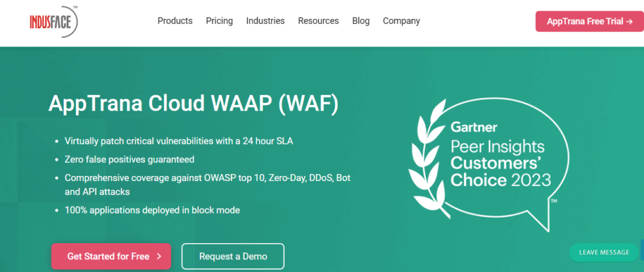
Task: Click the Gartner wordmark in the badge
Action: (474, 128)
